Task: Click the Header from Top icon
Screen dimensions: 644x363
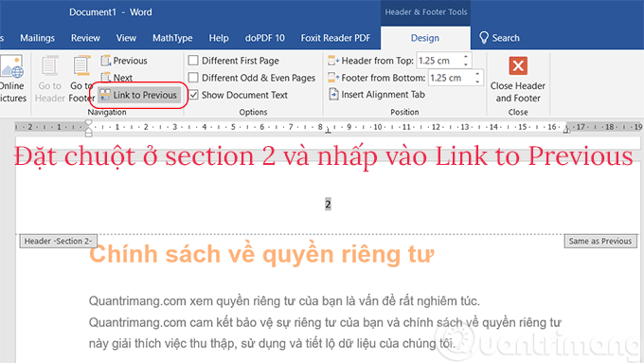Action: [x=333, y=61]
